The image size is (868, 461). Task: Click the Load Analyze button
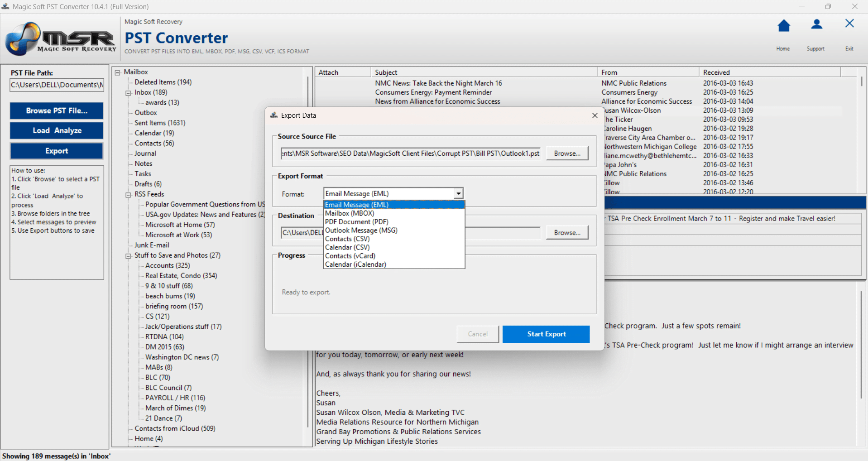tap(57, 131)
